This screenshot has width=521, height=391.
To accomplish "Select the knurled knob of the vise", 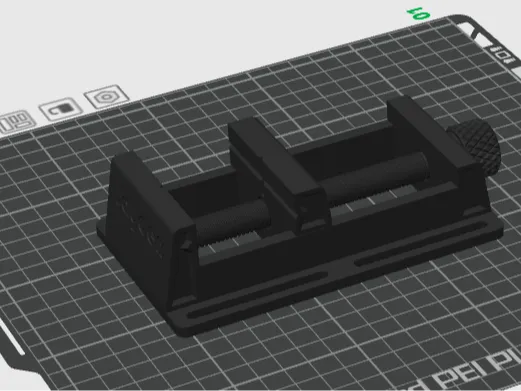I will click(477, 147).
